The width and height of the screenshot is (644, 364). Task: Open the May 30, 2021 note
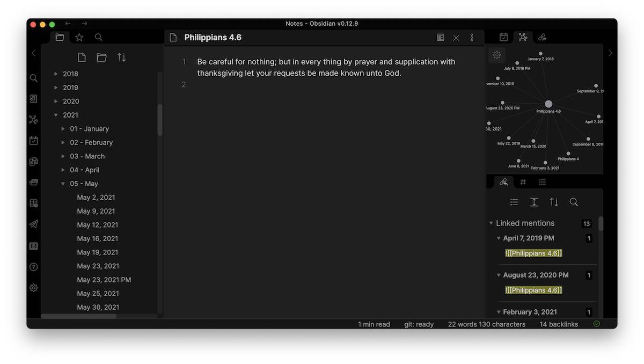point(98,307)
